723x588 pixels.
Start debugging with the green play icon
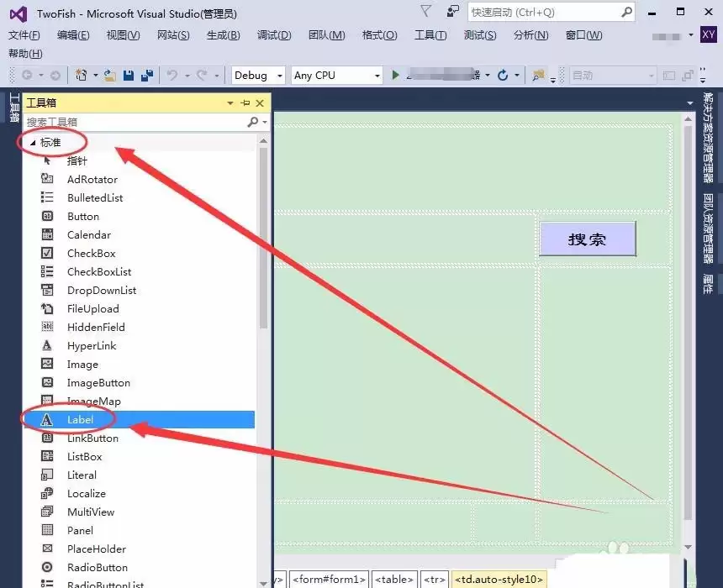coord(394,76)
